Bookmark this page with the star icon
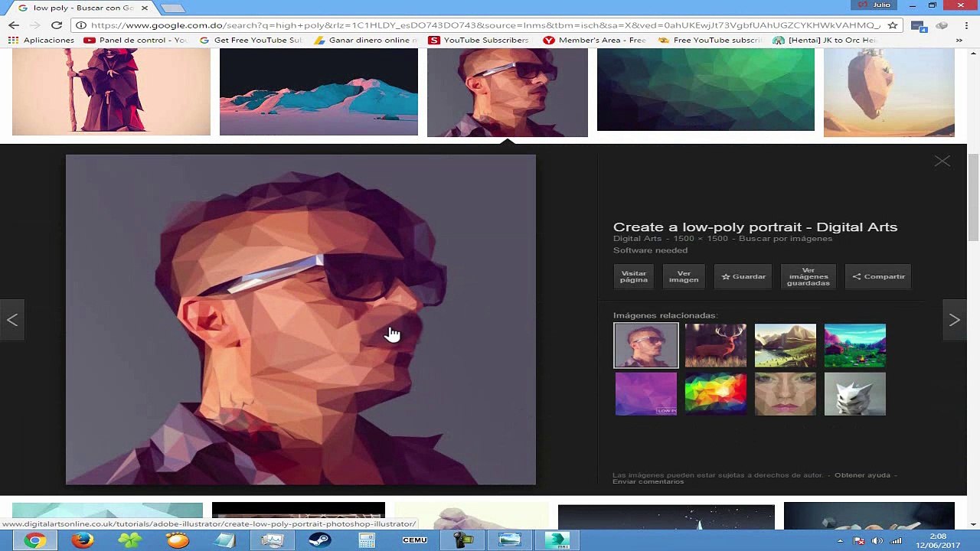Viewport: 980px width, 551px height. (x=893, y=25)
